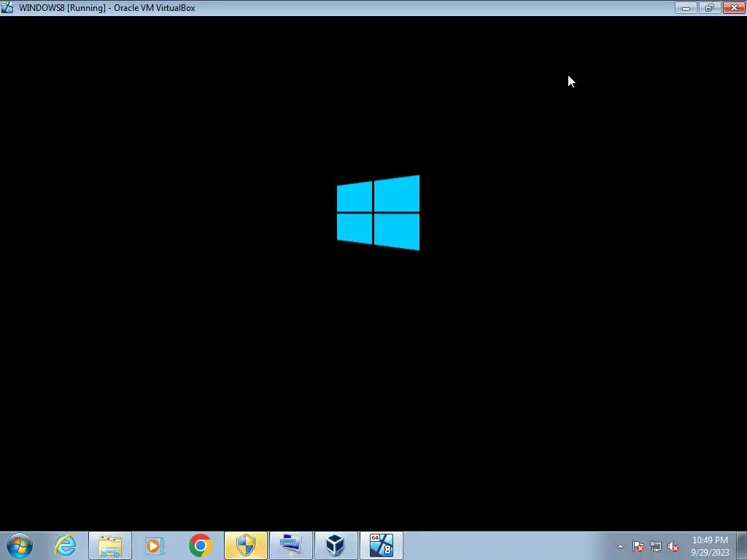Open the network status tray icon
Viewport: 747px width, 560px height.
click(656, 546)
